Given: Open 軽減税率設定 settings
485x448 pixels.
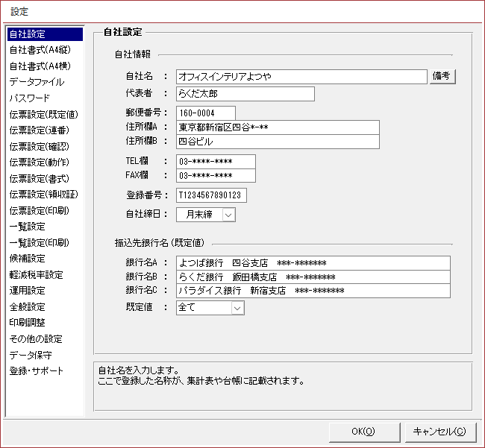Looking at the screenshot, I should click(x=36, y=274).
